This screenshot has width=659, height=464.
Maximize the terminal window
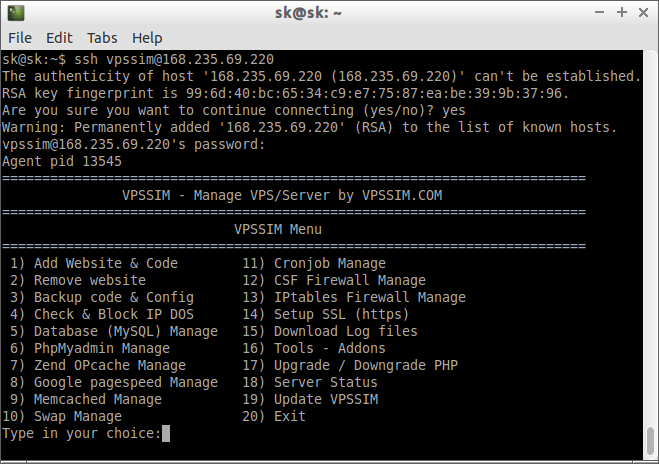coord(622,13)
